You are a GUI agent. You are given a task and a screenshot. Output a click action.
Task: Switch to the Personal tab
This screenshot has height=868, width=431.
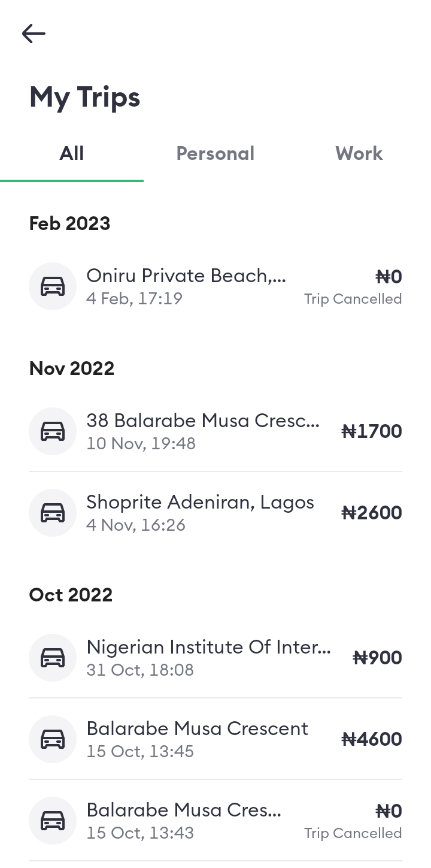(x=215, y=153)
